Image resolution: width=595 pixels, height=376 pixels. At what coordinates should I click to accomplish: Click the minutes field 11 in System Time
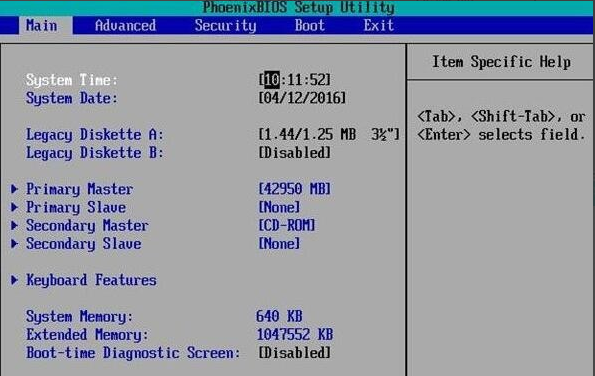pyautogui.click(x=294, y=80)
